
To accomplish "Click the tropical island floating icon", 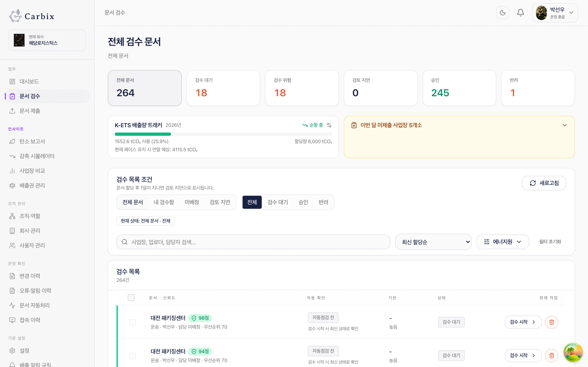I will point(573,352).
